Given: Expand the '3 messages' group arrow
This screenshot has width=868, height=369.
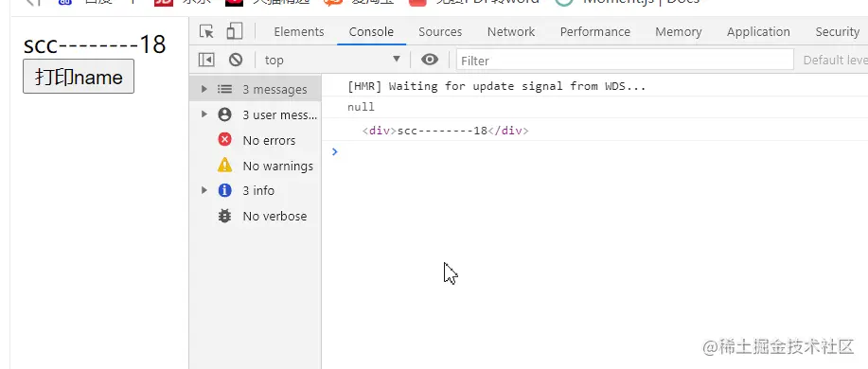Looking at the screenshot, I should click(x=204, y=89).
